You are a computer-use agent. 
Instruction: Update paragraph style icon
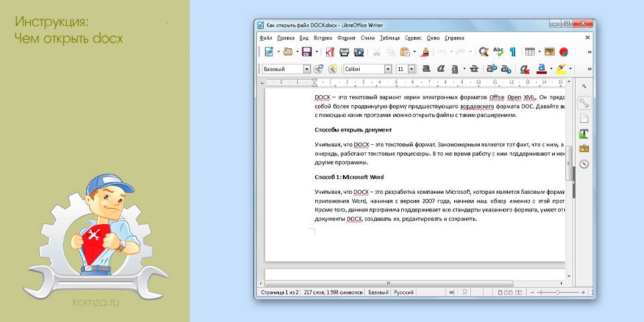click(x=318, y=69)
